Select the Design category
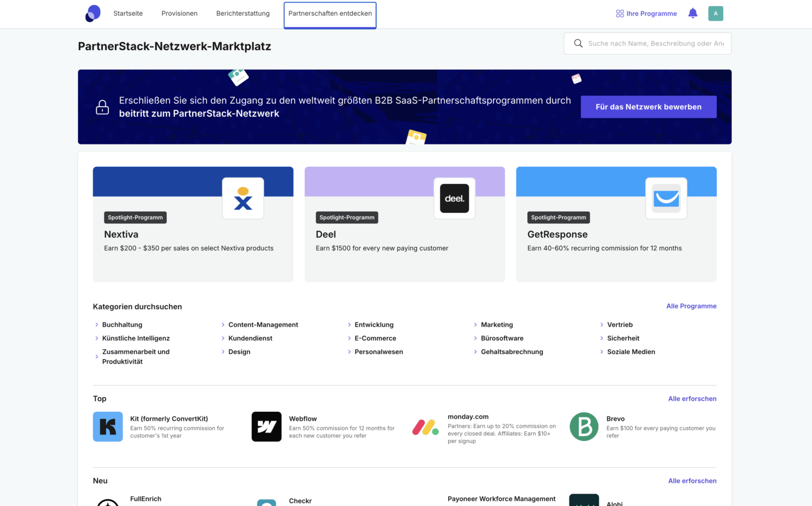Screen dimensions: 812x506 click(239, 352)
